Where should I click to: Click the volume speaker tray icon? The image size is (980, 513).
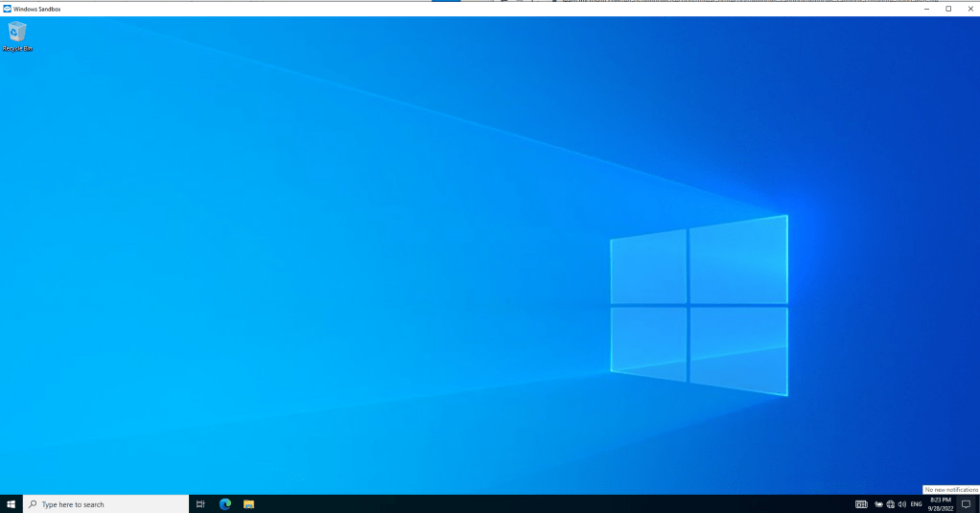(902, 504)
